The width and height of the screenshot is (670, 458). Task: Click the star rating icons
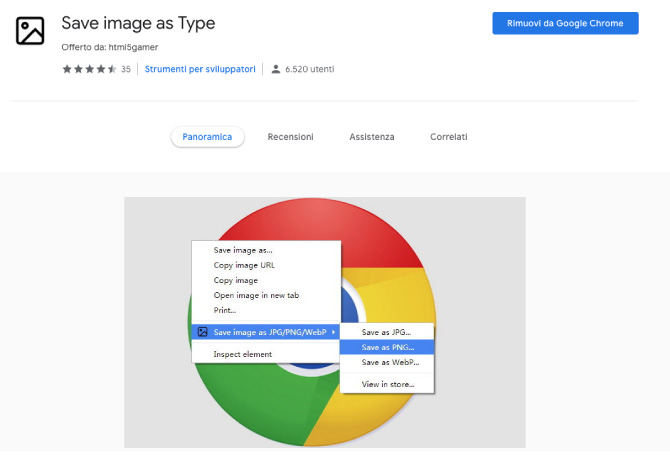[x=89, y=69]
